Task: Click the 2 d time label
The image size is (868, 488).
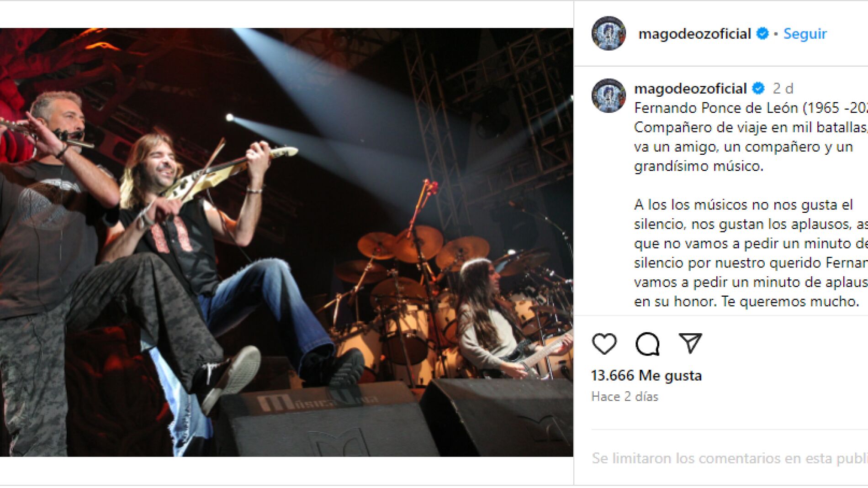Action: pos(783,88)
